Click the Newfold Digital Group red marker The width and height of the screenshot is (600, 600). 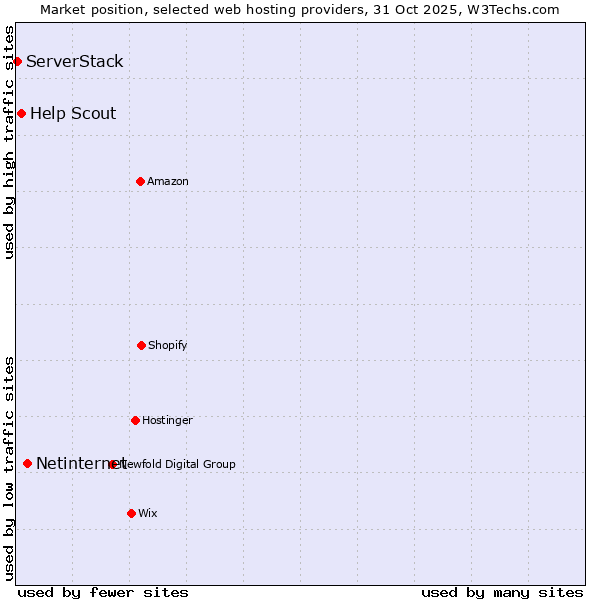tap(112, 464)
